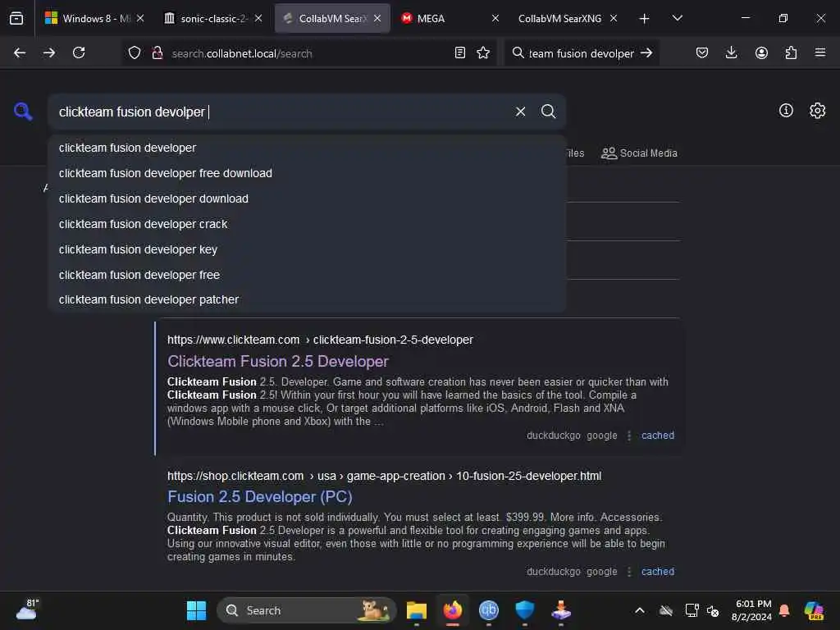Switch to the MEGA tab
The image size is (840, 630).
pos(449,18)
